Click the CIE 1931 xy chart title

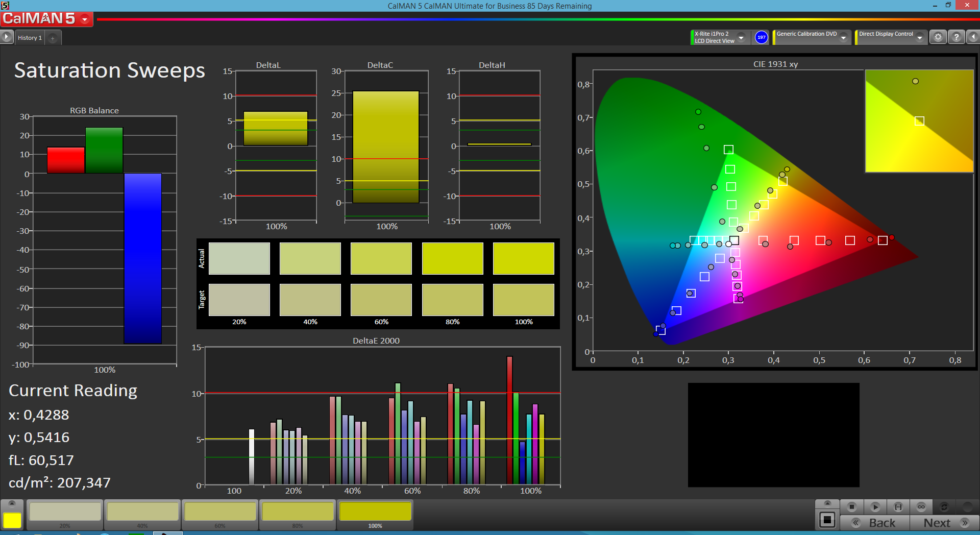point(775,64)
